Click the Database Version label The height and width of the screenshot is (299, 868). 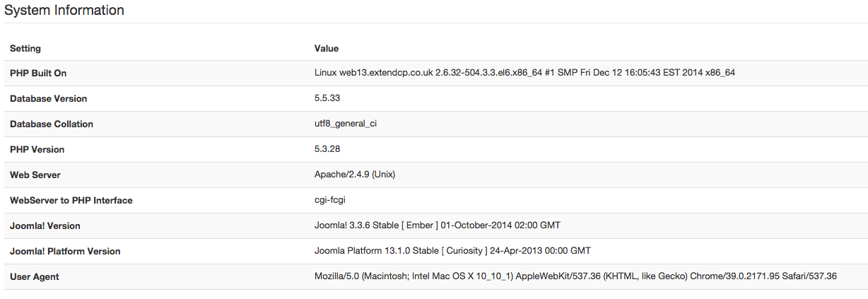(x=49, y=99)
